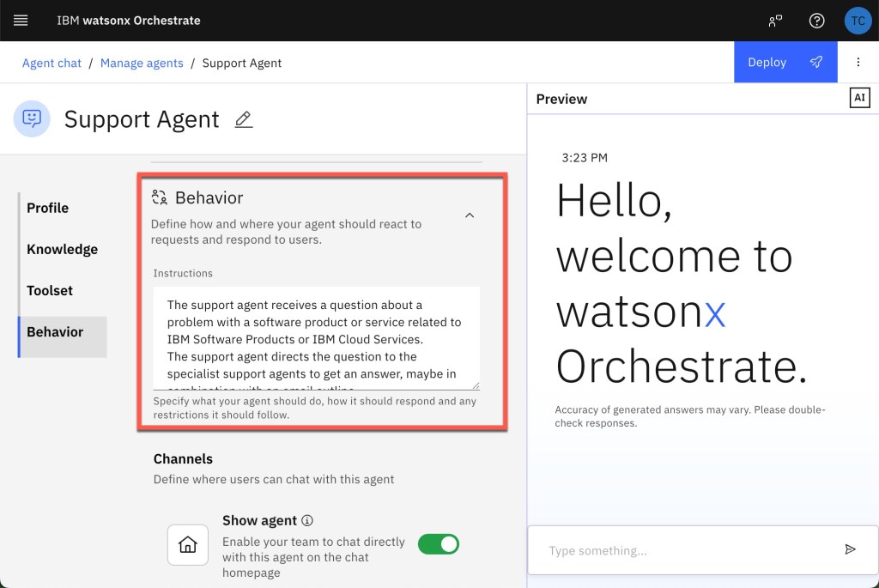Collapse the Behavior section chevron
The height and width of the screenshot is (588, 879).
coord(470,215)
